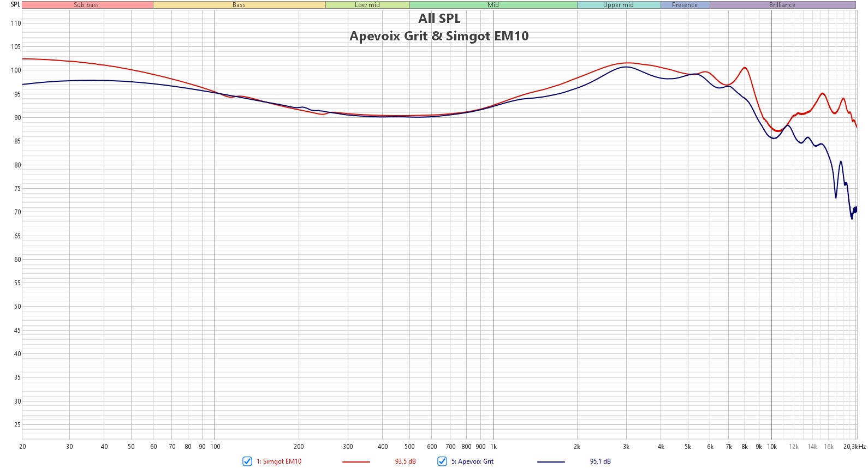
Task: Click the 2k frequency axis tick label
Action: point(577,447)
